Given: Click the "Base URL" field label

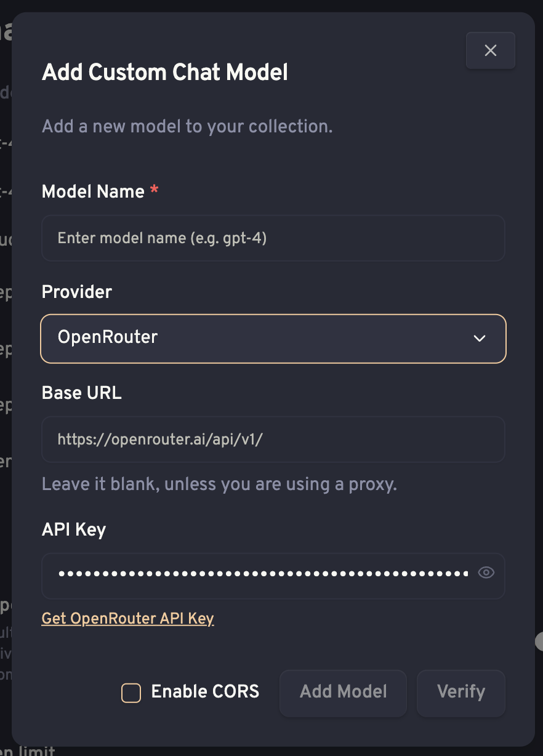Looking at the screenshot, I should pos(82,393).
